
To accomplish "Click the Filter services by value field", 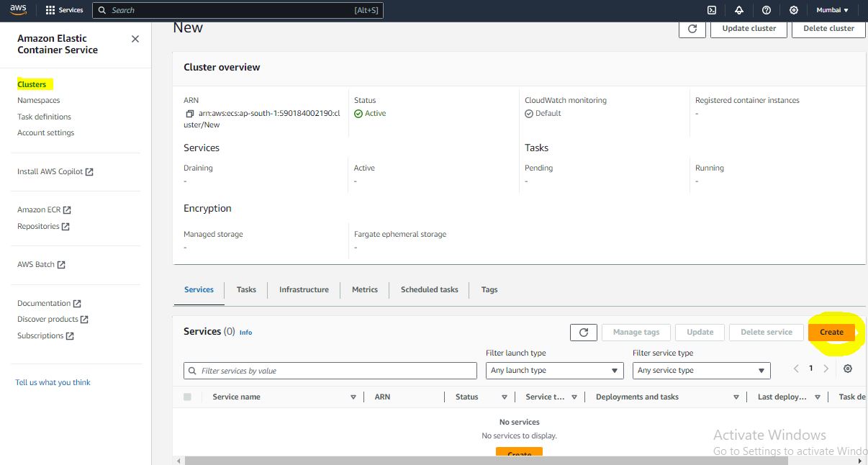I will pyautogui.click(x=330, y=371).
